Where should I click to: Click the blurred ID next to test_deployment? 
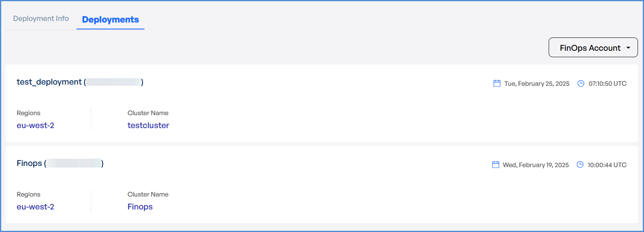tap(114, 82)
